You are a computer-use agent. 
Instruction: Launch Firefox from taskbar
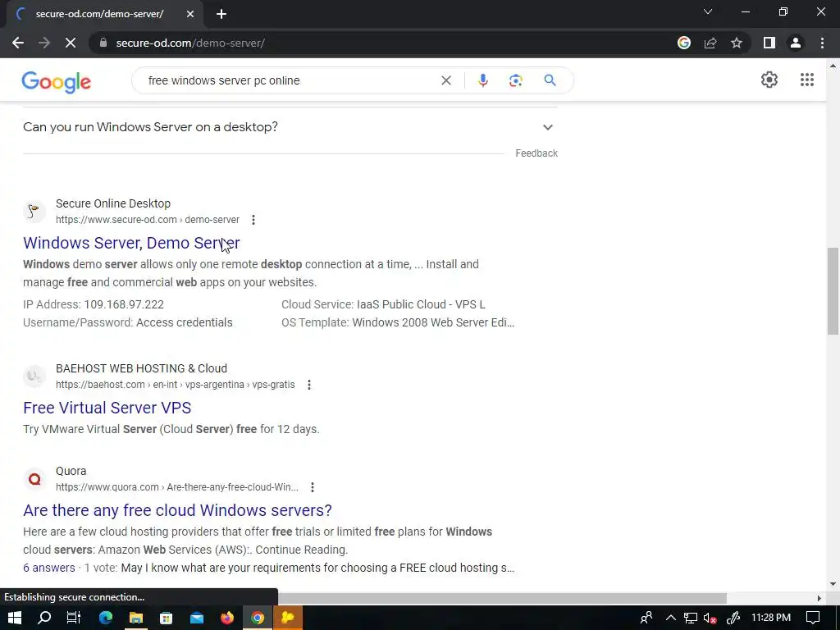(227, 618)
